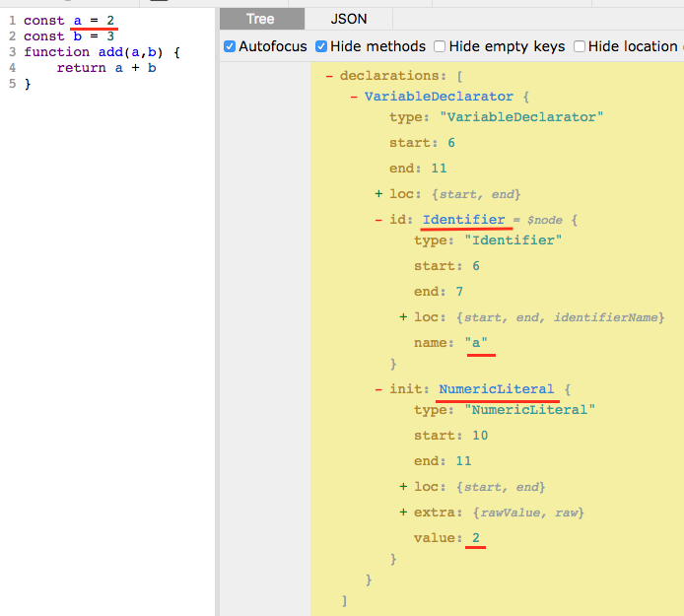The height and width of the screenshot is (616, 684).
Task: Collapse the VariableDeclarator node
Action: click(354, 97)
